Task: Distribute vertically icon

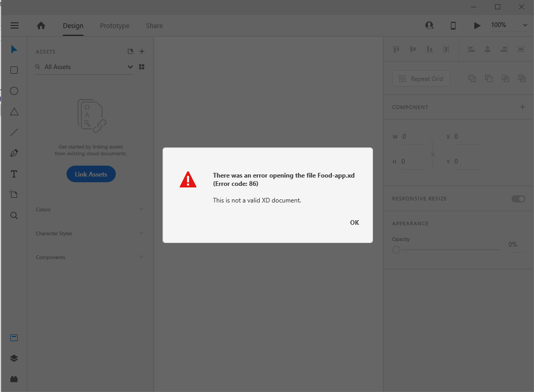Action: pos(520,49)
